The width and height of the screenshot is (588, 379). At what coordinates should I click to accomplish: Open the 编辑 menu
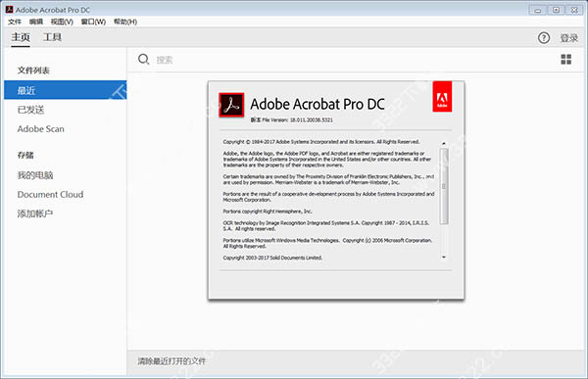coord(36,22)
